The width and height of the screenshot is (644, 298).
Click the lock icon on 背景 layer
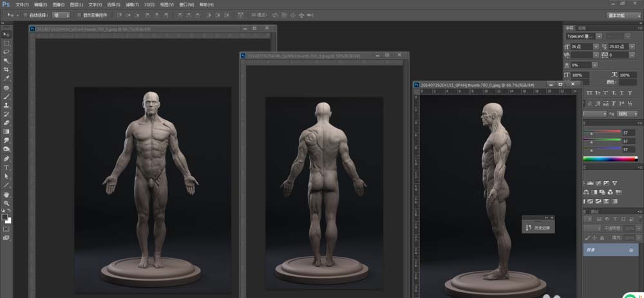[630, 249]
